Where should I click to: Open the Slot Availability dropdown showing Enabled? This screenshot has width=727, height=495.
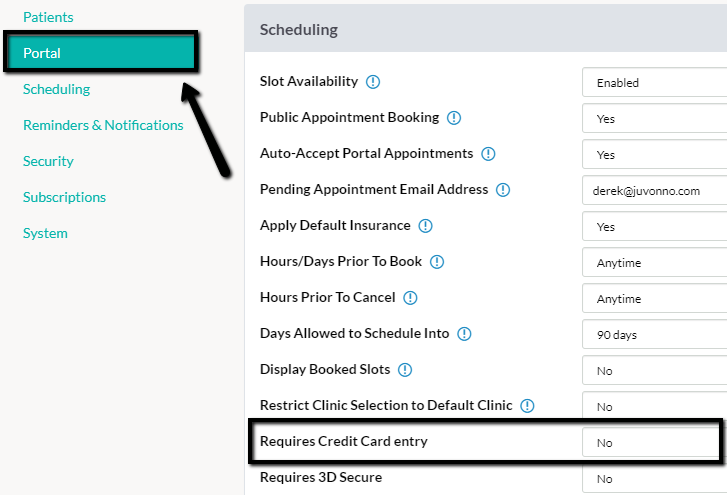coord(655,82)
